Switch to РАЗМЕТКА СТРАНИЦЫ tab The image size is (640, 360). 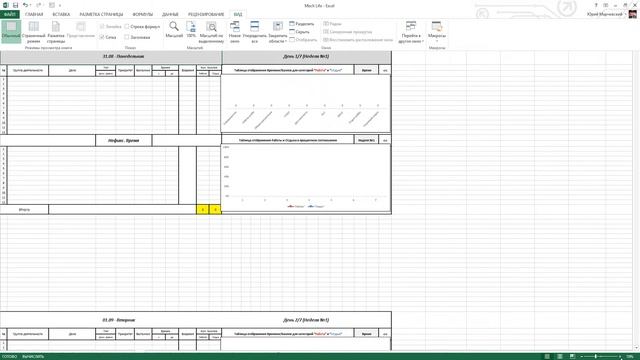click(101, 14)
